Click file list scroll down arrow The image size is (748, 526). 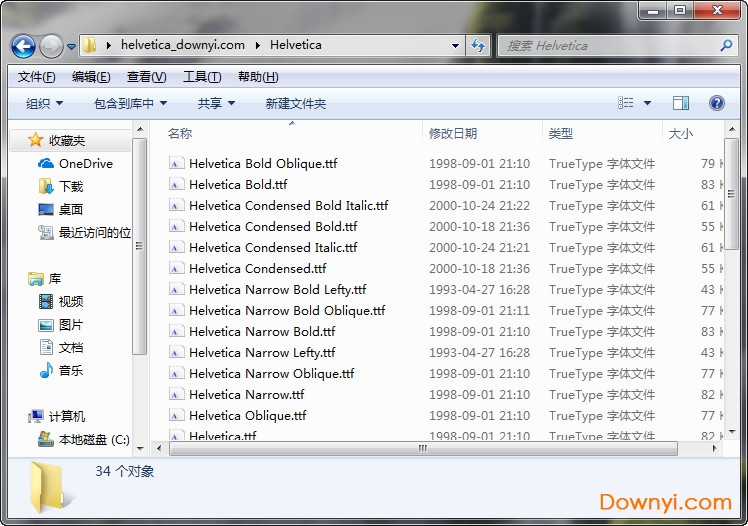coord(731,432)
